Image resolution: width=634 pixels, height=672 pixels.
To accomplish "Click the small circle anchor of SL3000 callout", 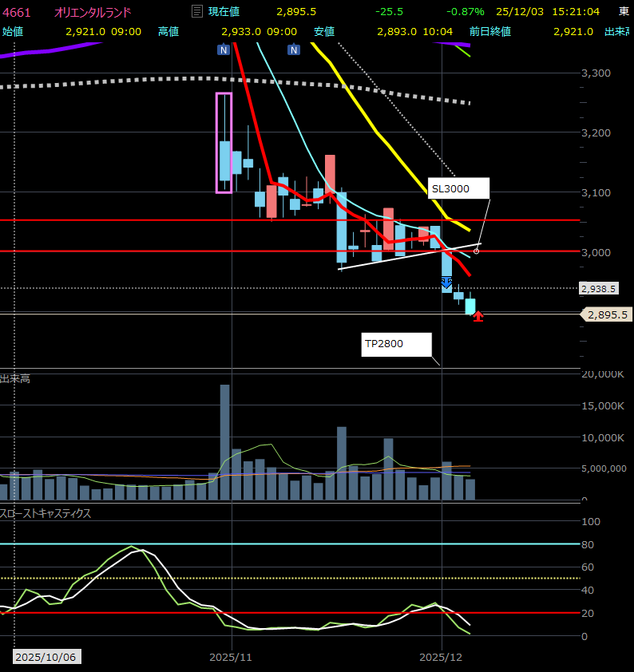I will [x=477, y=251].
